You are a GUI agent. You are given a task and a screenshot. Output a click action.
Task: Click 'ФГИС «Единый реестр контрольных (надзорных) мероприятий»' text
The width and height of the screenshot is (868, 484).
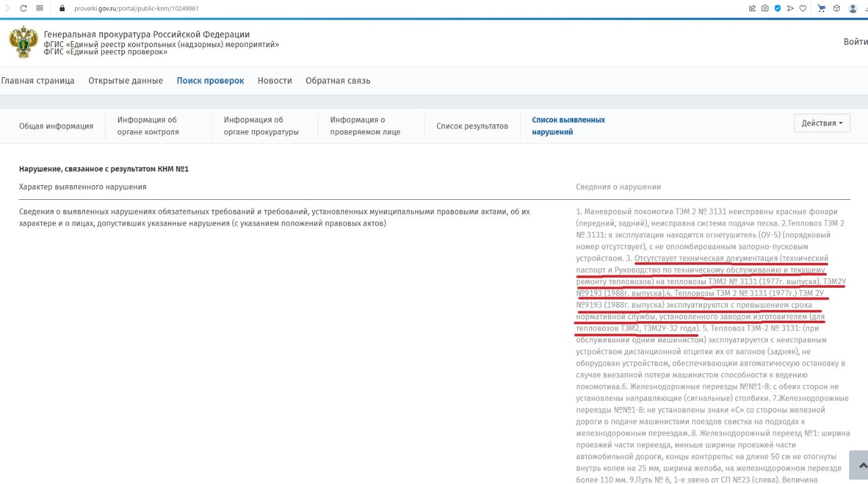(162, 44)
